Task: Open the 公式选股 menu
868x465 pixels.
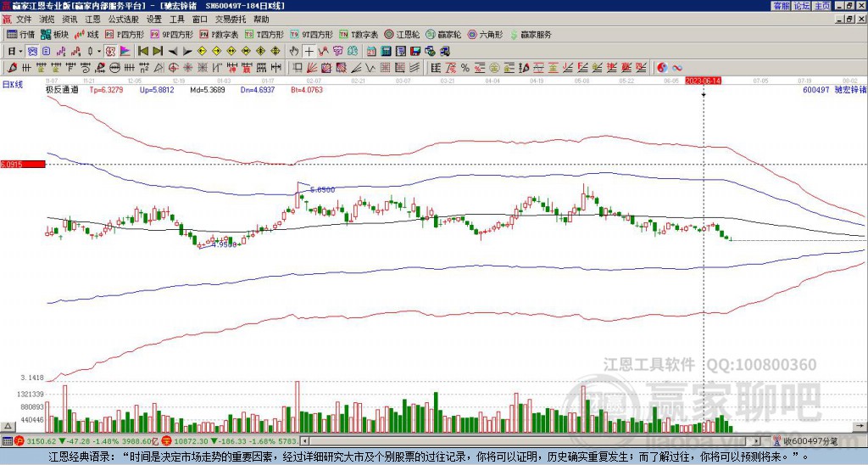Action: point(123,19)
